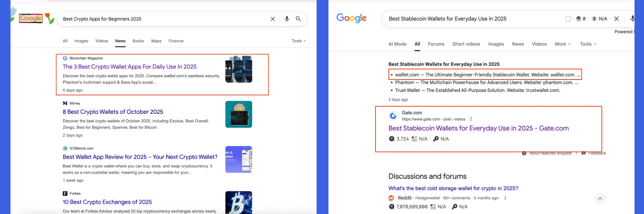Click the magnifier search button in left window

click(x=298, y=19)
